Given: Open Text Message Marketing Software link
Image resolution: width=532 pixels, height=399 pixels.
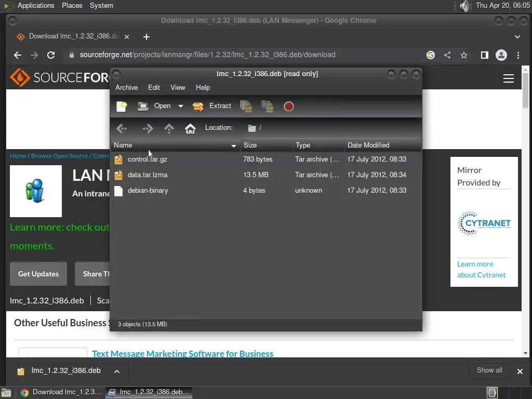Looking at the screenshot, I should [182, 353].
